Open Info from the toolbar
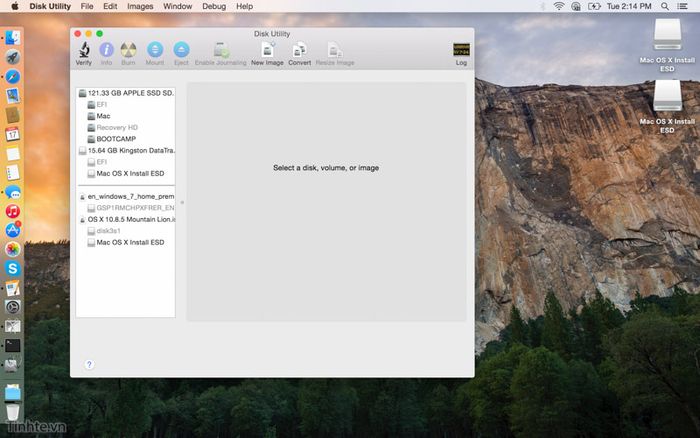This screenshot has height=438, width=700. (106, 54)
